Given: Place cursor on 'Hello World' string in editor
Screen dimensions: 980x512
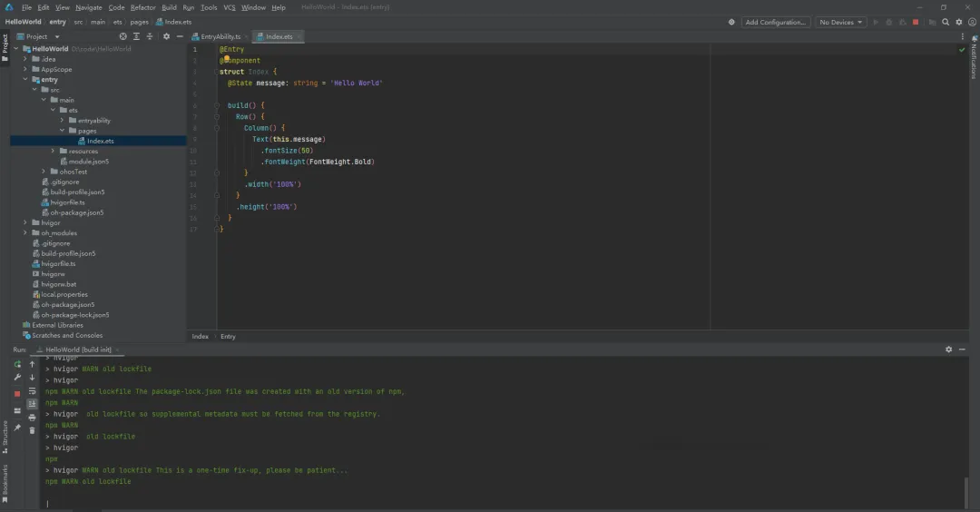Looking at the screenshot, I should pyautogui.click(x=357, y=84).
